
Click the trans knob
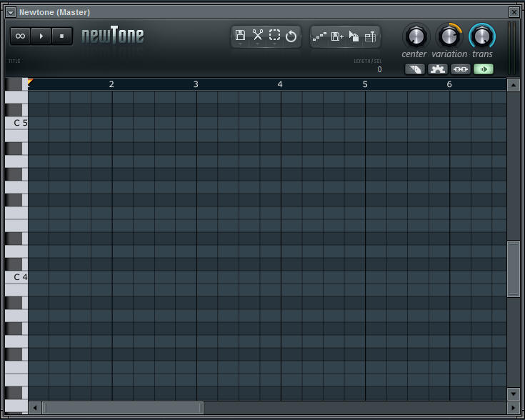(482, 36)
